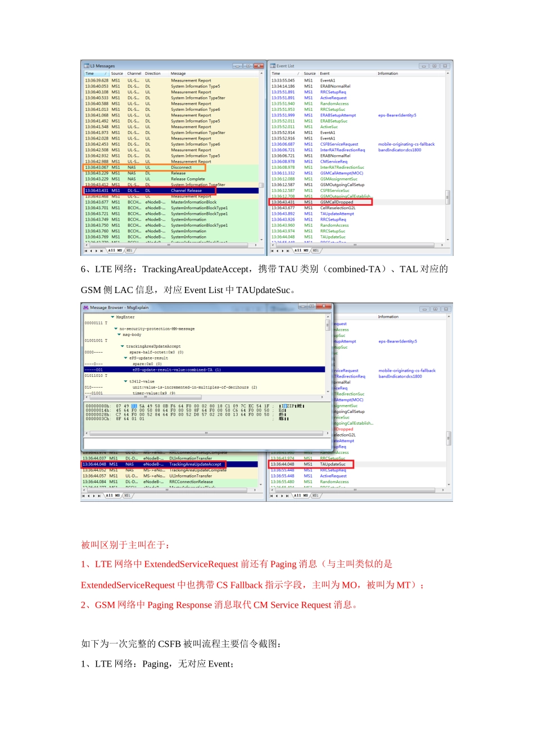Viewport: 534px width, 756px height.
Task: Select the MS1 tab in upper Event List
Action: click(315, 250)
